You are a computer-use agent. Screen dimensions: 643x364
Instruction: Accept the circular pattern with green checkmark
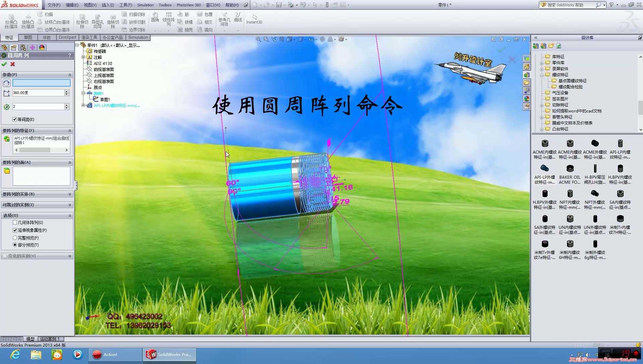coord(4,64)
